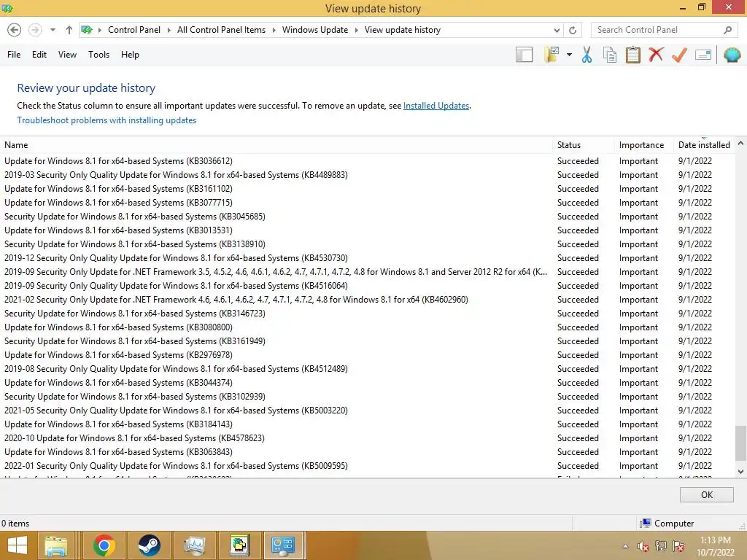Viewport: 747px width, 560px height.
Task: Click the red X Delete toolbar icon
Action: pyautogui.click(x=656, y=55)
